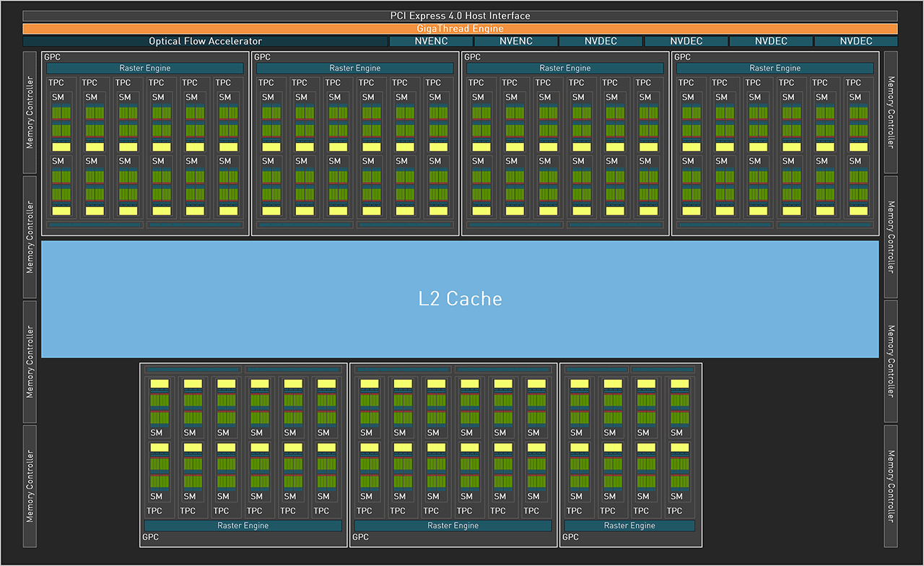Click the PCI Express 4.0 Host Interface bar
This screenshot has width=924, height=566.
(x=460, y=16)
